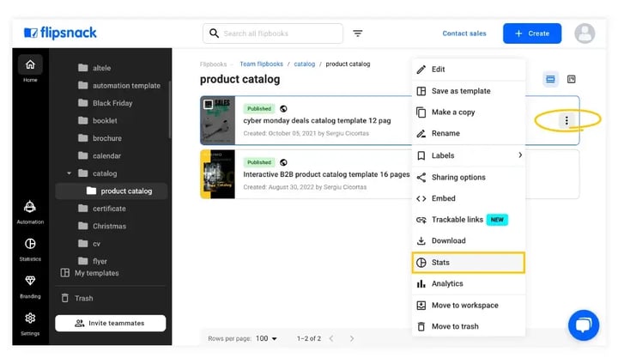Click the search magnifier icon

tap(214, 33)
